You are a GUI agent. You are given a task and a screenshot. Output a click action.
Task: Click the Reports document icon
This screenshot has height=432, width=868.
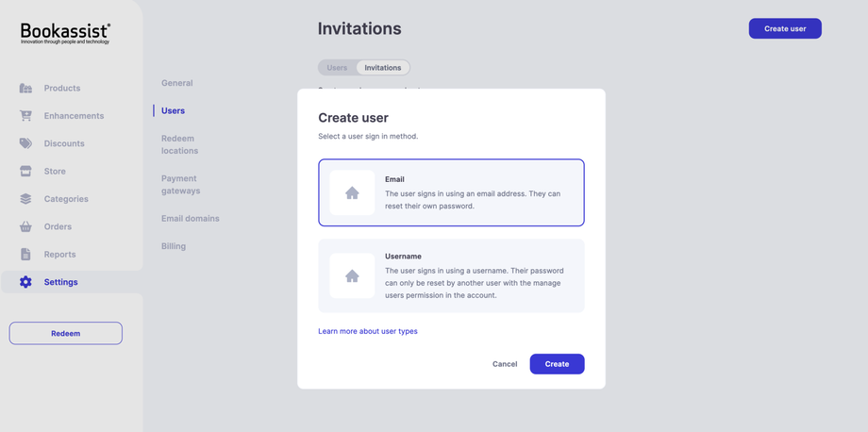tap(25, 255)
